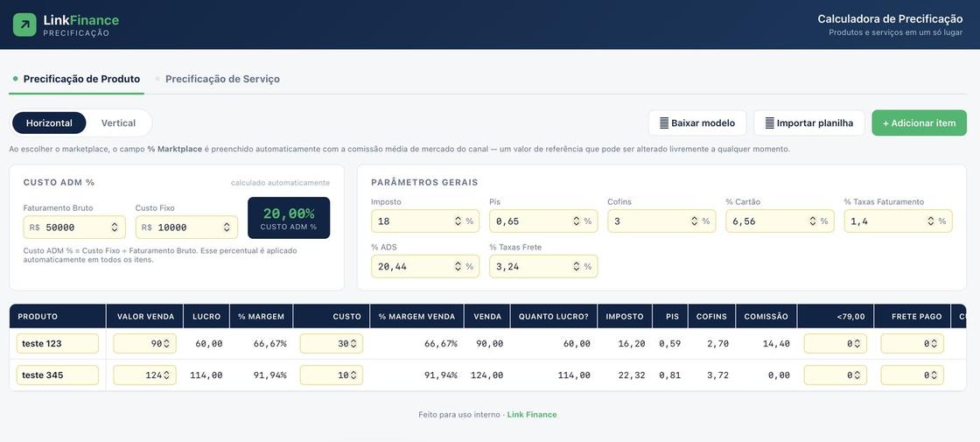Click the COMISSÃO column header

click(x=766, y=316)
